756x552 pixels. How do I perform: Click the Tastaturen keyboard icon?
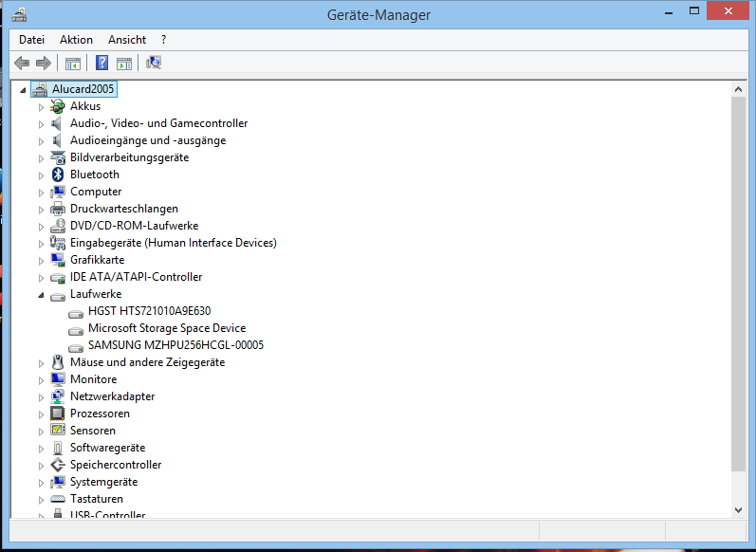(58, 499)
